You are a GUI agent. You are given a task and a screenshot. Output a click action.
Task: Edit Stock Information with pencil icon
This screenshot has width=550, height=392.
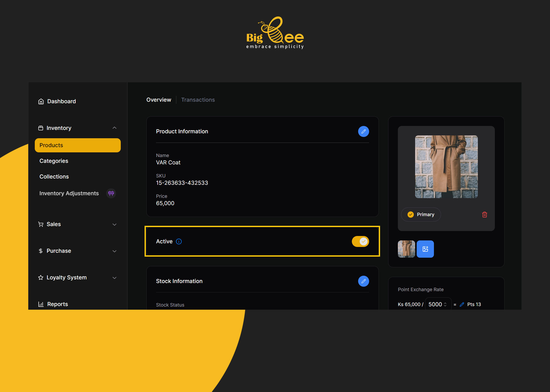tap(363, 281)
